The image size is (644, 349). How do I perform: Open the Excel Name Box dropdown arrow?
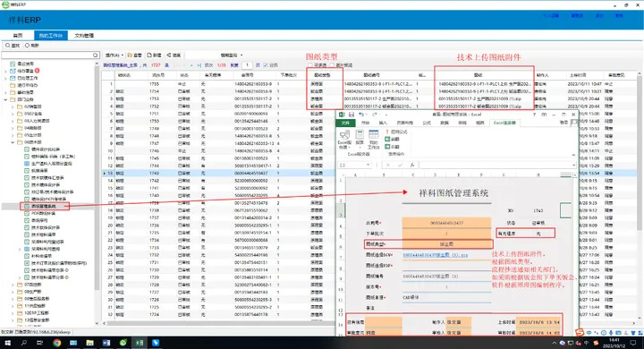(x=368, y=165)
